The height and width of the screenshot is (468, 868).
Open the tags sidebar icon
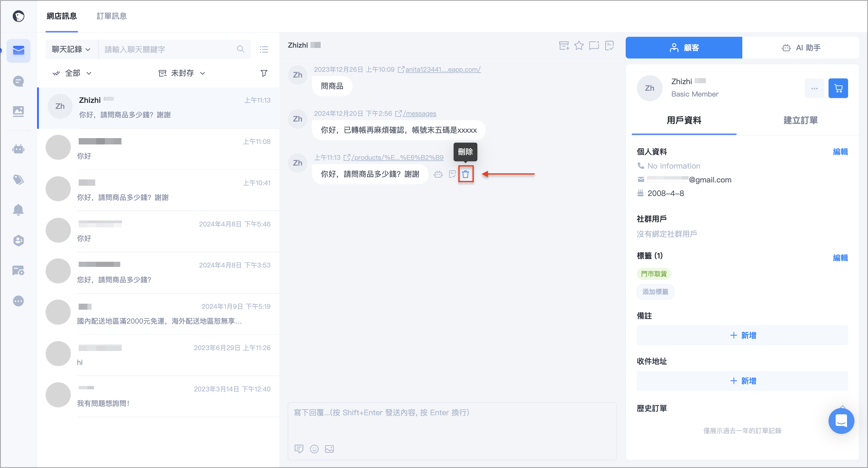(x=18, y=179)
